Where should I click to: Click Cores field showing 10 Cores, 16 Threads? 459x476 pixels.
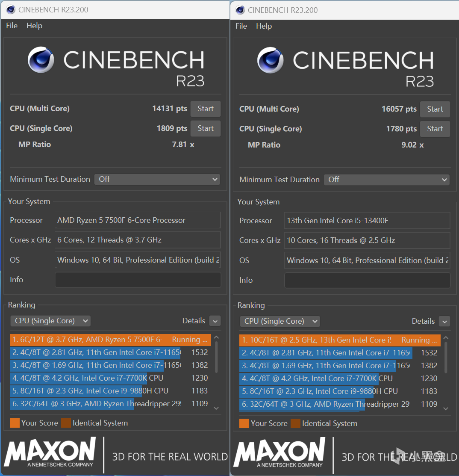coord(367,240)
